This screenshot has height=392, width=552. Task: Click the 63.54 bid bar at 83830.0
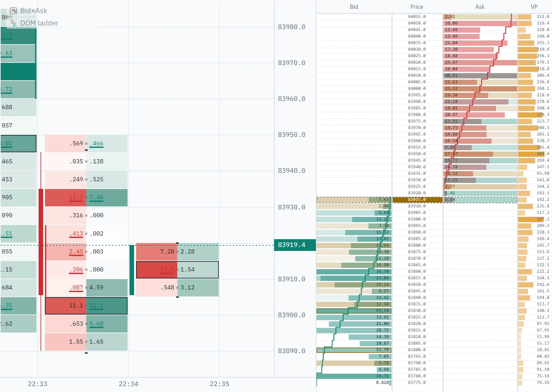coord(354,311)
